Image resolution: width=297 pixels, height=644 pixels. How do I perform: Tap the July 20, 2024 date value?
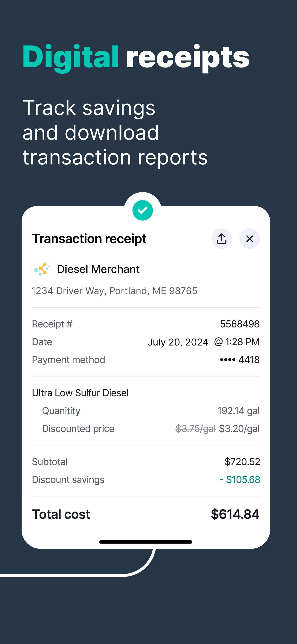[178, 342]
